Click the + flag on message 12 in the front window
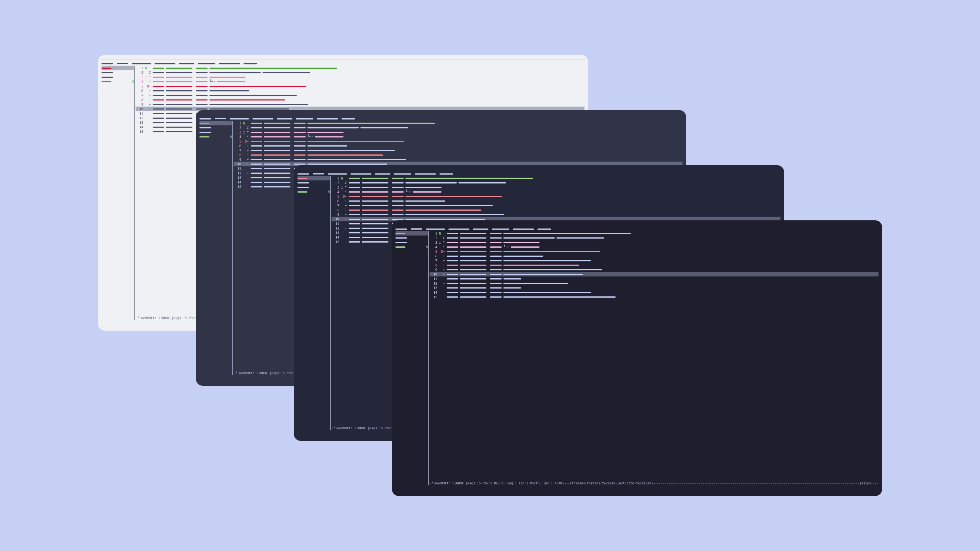 pyautogui.click(x=444, y=283)
